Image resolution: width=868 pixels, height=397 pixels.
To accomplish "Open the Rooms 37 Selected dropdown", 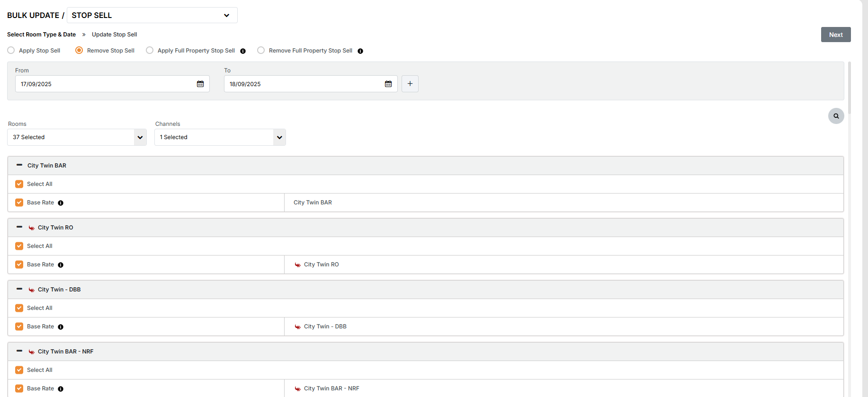I will point(77,137).
